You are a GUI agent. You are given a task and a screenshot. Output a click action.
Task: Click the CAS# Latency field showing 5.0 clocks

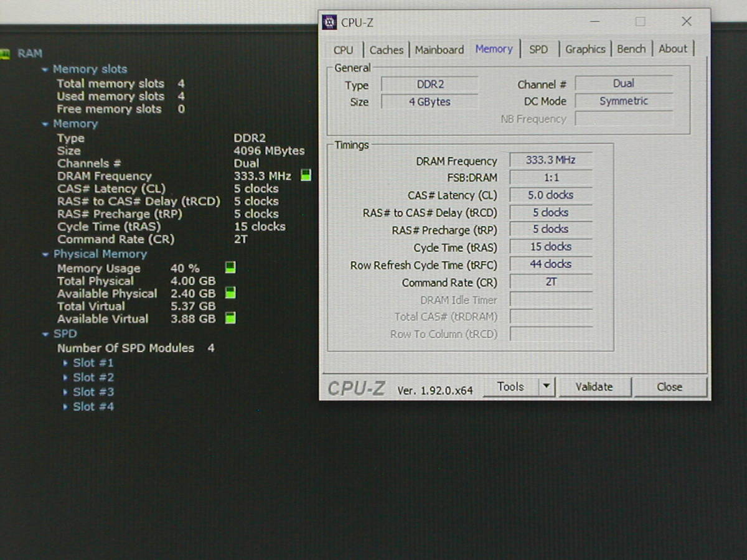click(550, 195)
